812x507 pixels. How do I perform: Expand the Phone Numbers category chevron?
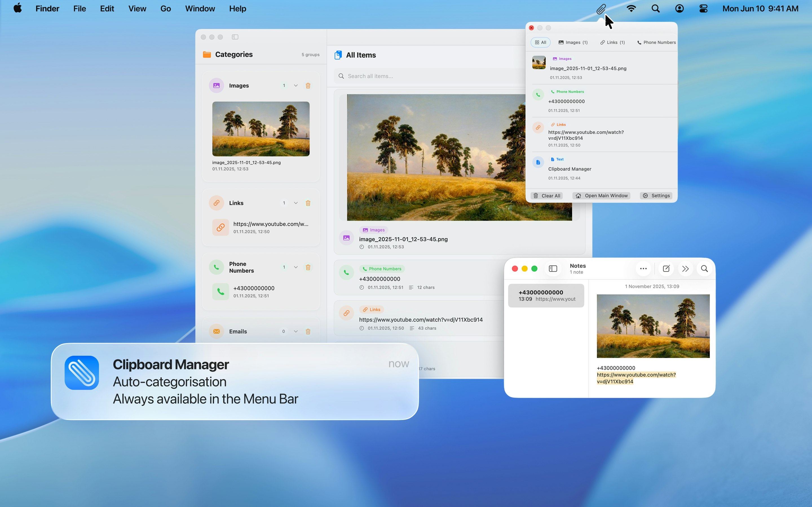point(295,267)
